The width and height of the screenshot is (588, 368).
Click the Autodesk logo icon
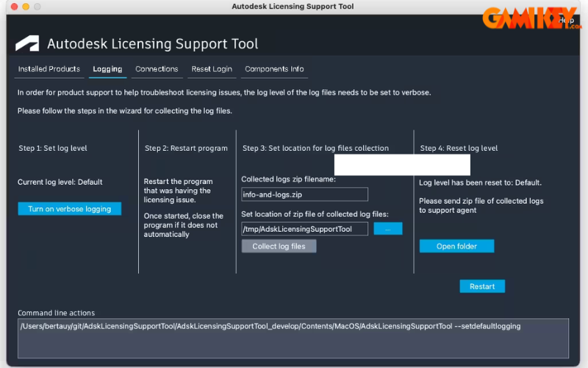[27, 43]
